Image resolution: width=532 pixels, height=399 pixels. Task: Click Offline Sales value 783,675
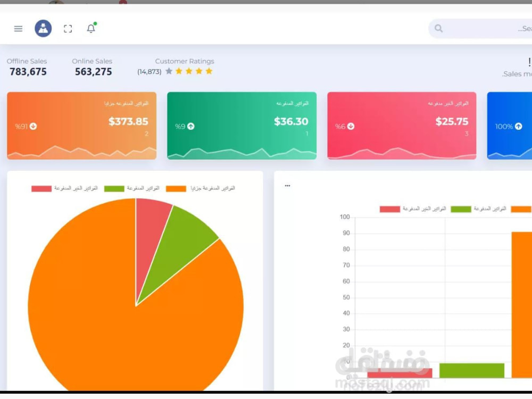[x=28, y=72]
